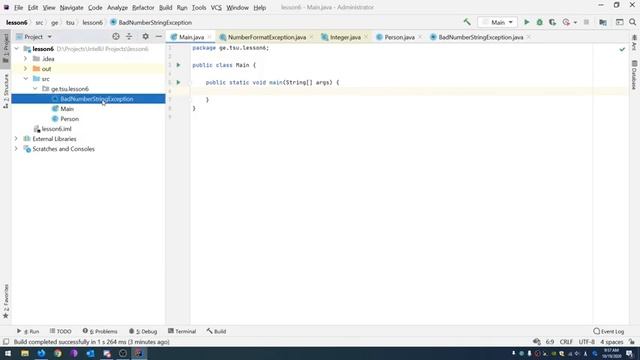
Task: Open the File menu
Action: click(x=18, y=7)
